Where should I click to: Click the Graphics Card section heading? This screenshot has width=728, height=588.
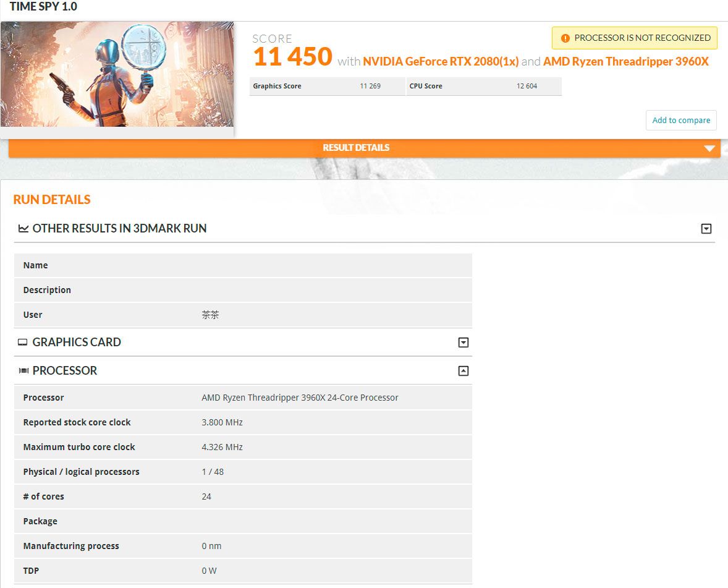(x=77, y=343)
